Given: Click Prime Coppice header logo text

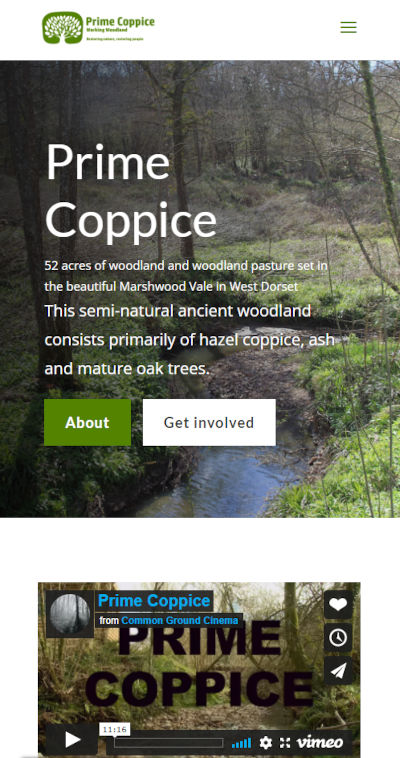Looking at the screenshot, I should click(120, 21).
